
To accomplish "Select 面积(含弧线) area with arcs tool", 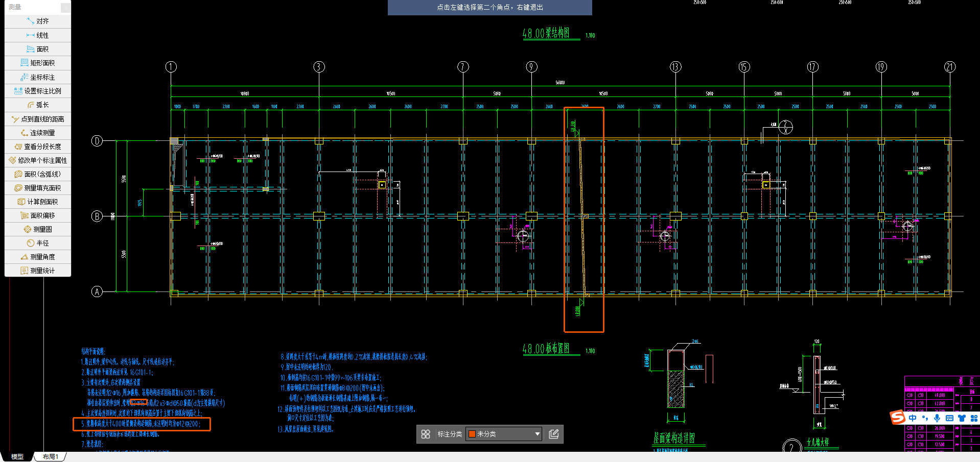I will click(x=38, y=174).
